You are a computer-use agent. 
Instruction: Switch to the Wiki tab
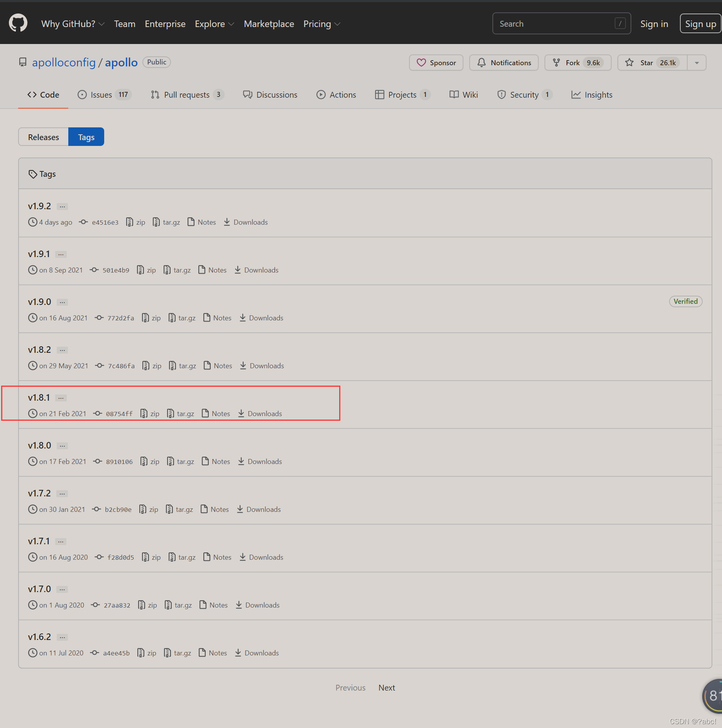(464, 95)
